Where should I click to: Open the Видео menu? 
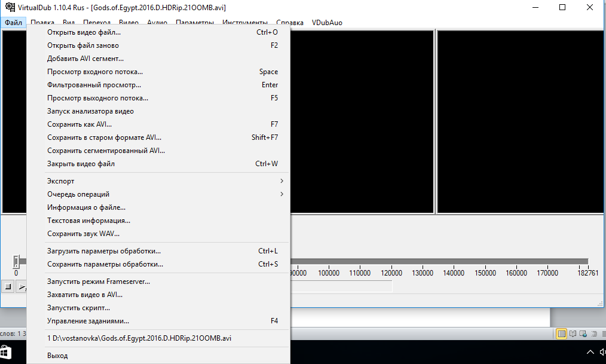[128, 22]
